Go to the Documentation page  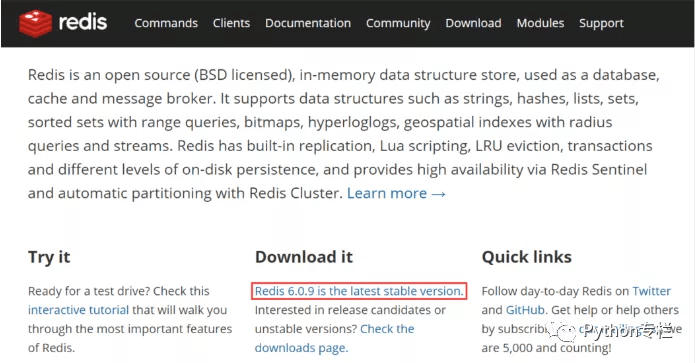coord(308,23)
